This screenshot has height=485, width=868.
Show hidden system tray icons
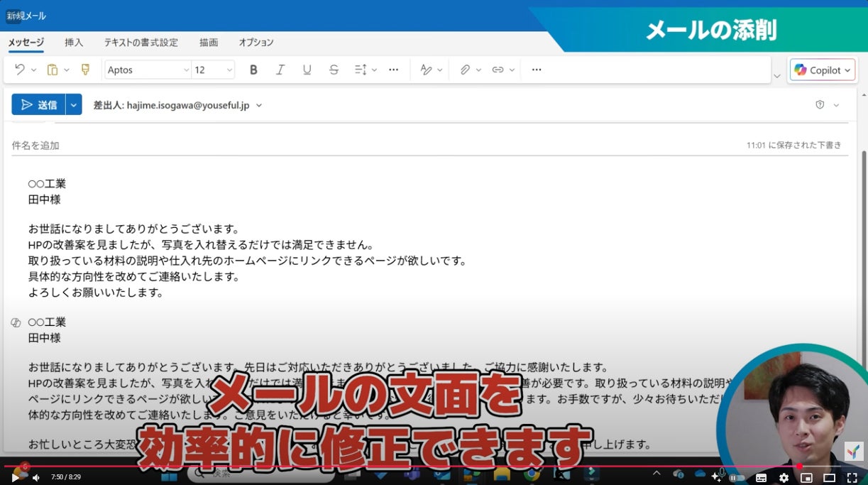pos(657,473)
